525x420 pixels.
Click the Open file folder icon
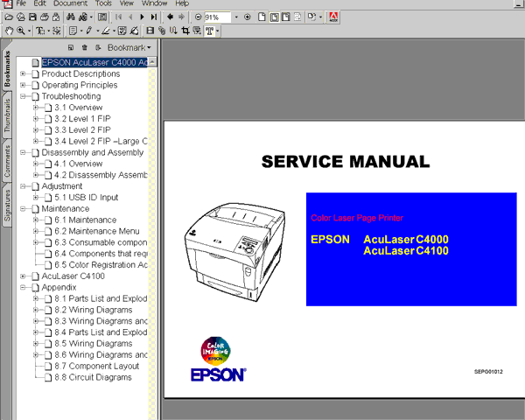[x=9, y=17]
